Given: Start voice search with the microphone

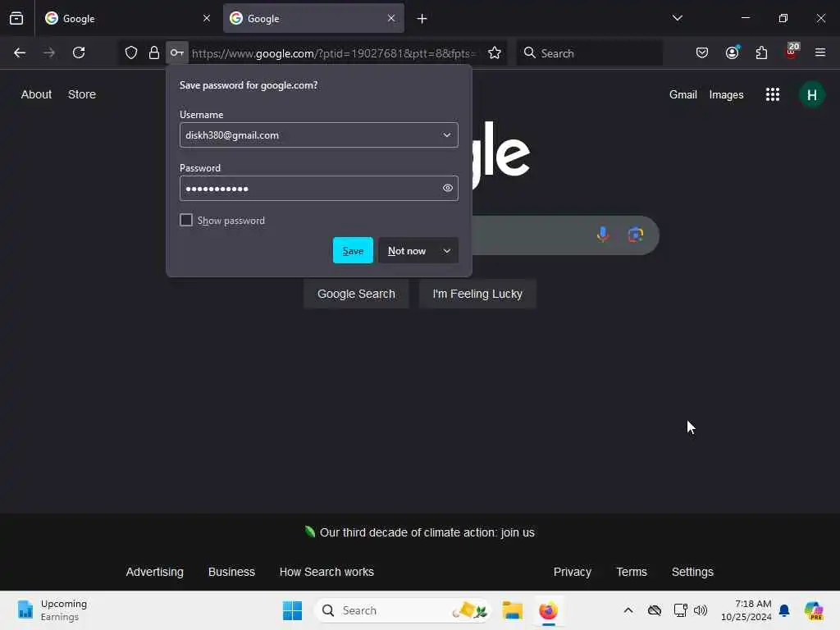Looking at the screenshot, I should coord(603,235).
